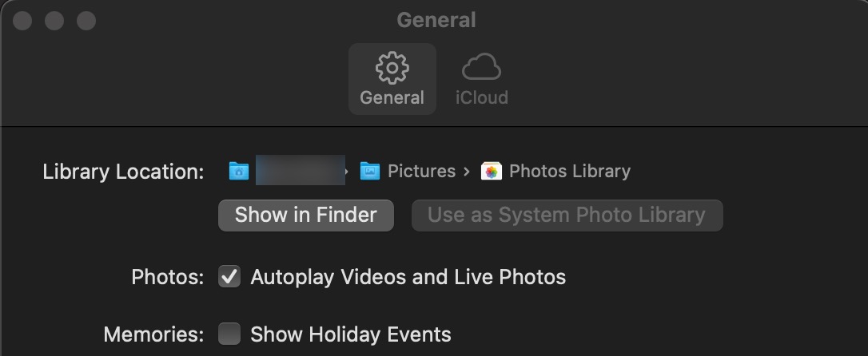The image size is (868, 356).
Task: Select the Pictures path segment text
Action: pos(421,172)
